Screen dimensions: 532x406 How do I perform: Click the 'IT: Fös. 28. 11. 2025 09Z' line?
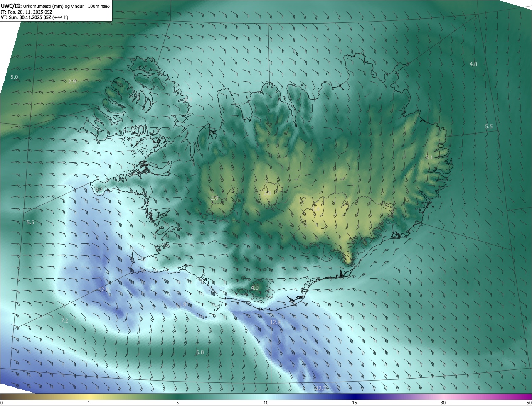pos(26,12)
